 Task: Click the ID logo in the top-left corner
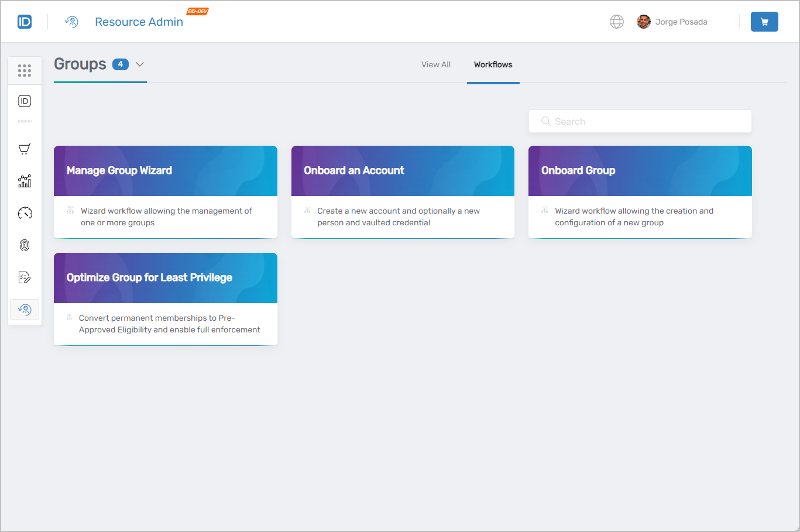pos(25,21)
